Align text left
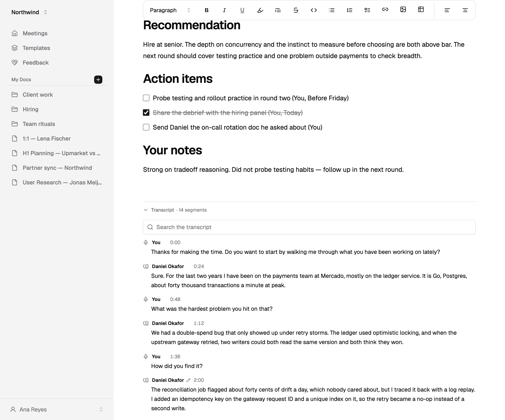This screenshot has width=505, height=420. pos(447,10)
